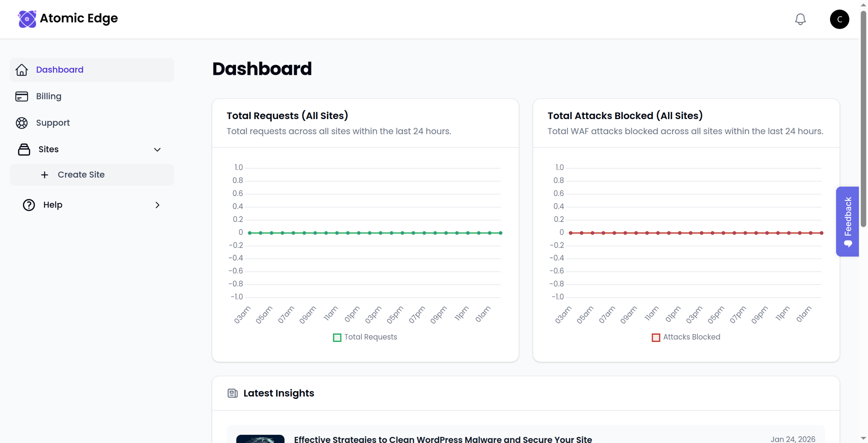Image resolution: width=868 pixels, height=443 pixels.
Task: Click the article thumbnail image
Action: point(260,439)
